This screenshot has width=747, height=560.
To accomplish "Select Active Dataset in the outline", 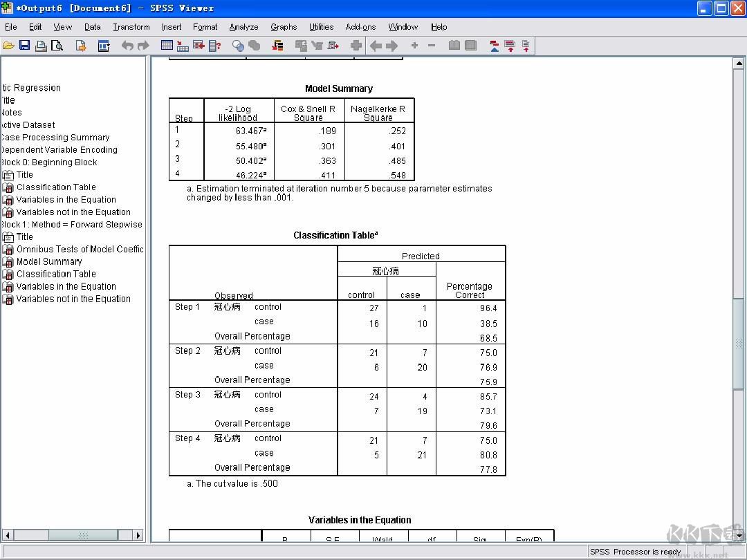I will point(28,124).
